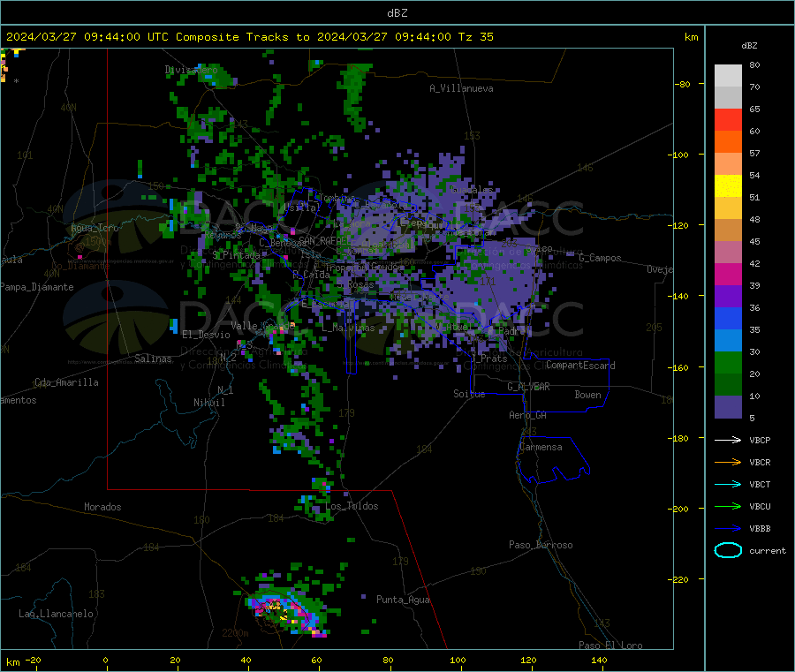Click the 'Tz 35' text in header
Image resolution: width=795 pixels, height=672 pixels.
coord(475,37)
